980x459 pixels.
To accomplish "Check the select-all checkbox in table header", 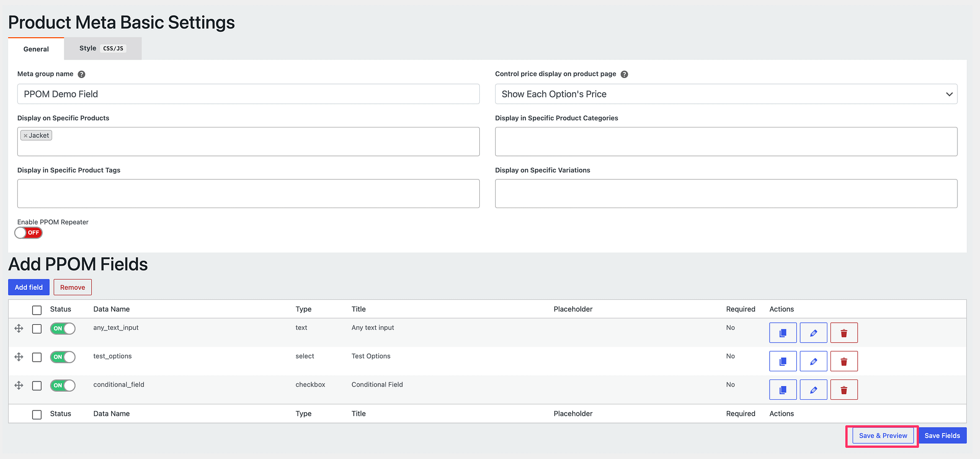I will click(x=37, y=310).
